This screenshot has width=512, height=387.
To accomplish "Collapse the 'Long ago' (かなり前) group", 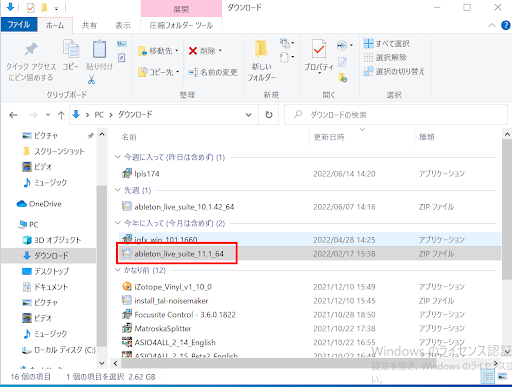I will point(117,270).
